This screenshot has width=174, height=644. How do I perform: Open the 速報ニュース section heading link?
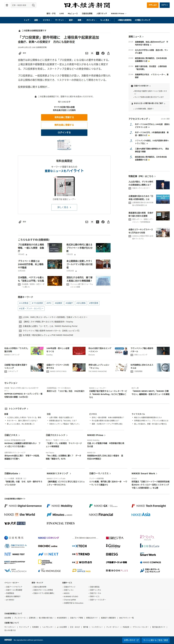click(136, 37)
